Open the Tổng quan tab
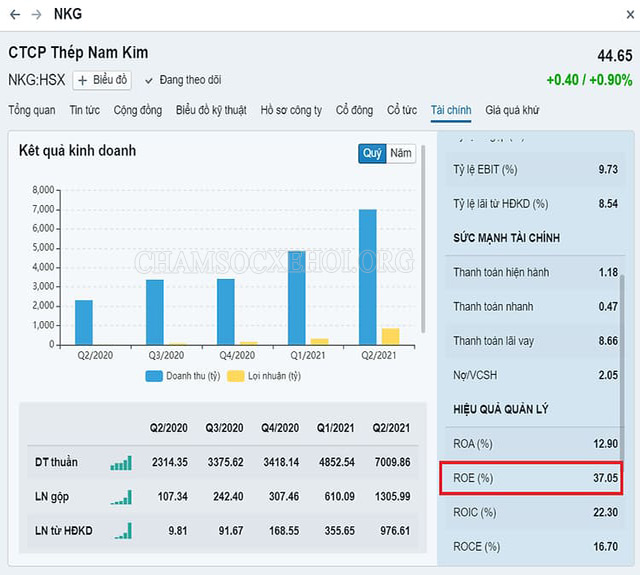This screenshot has height=575, width=640. (32, 110)
